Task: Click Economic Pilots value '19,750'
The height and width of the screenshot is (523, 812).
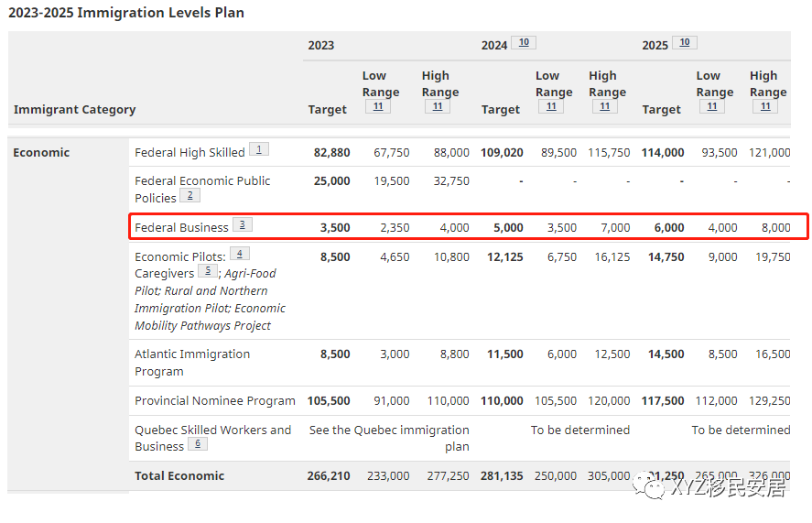Action: pos(773,257)
